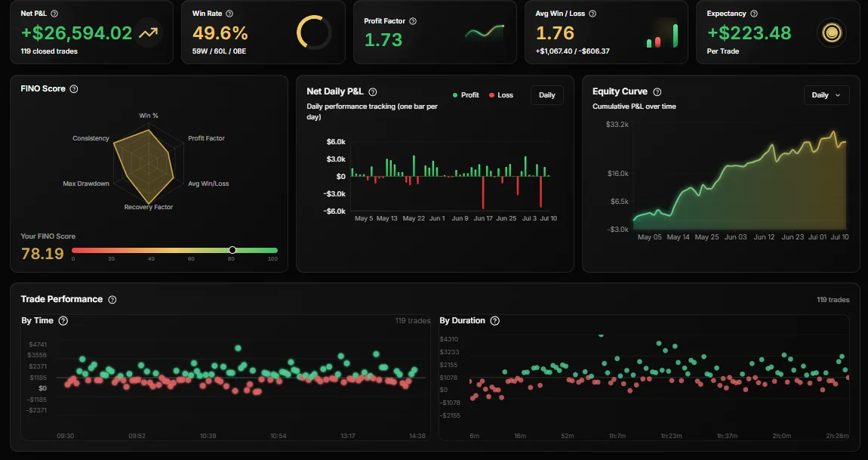Click the 119 trades count in Trade Performance header
This screenshot has height=460, width=868.
pos(833,300)
